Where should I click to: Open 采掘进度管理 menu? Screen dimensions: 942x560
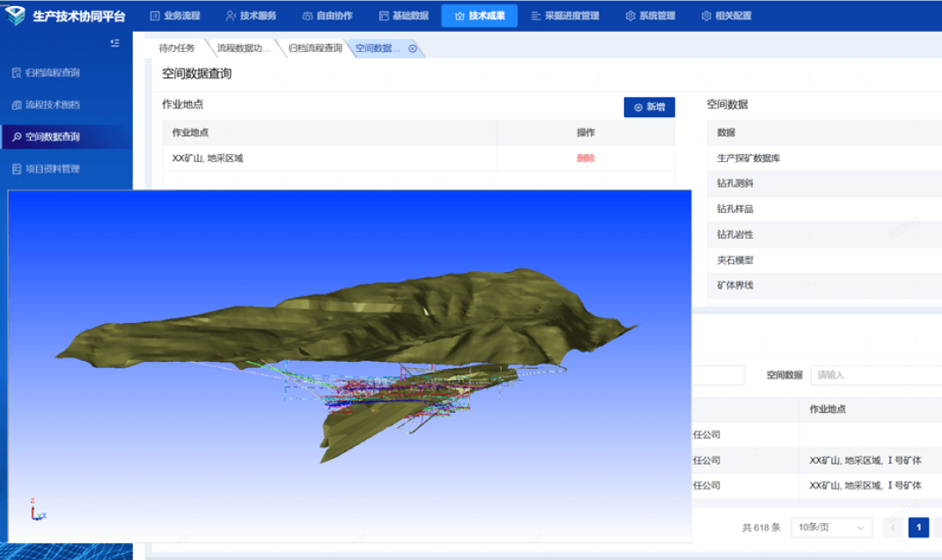tap(565, 16)
